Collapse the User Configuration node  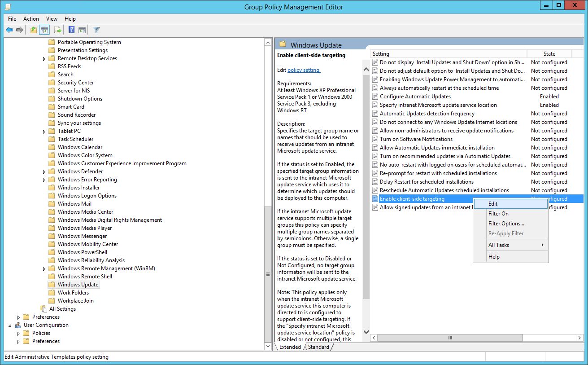point(10,325)
